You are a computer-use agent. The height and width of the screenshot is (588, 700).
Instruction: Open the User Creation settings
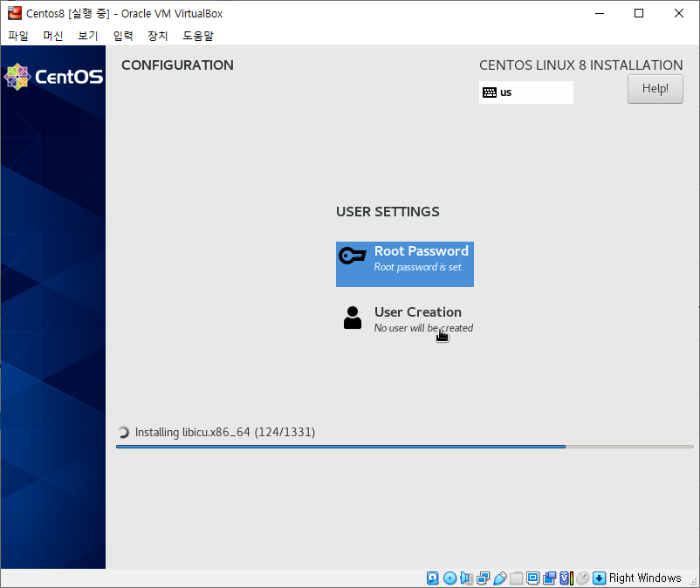coord(405,318)
